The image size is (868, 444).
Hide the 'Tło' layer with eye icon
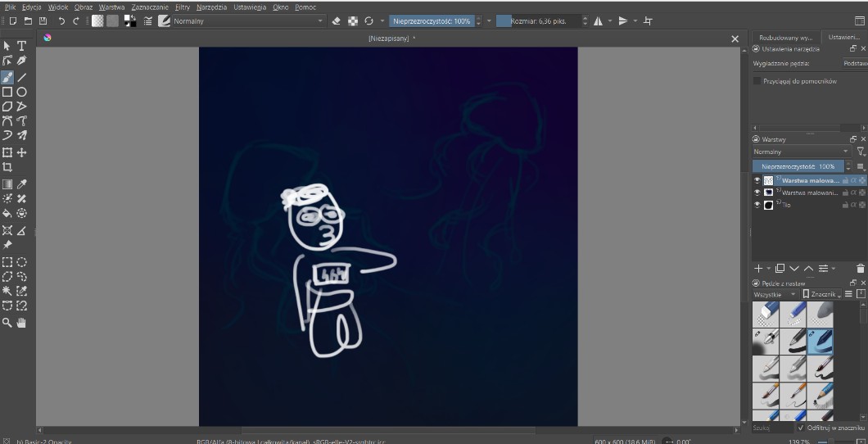point(757,205)
